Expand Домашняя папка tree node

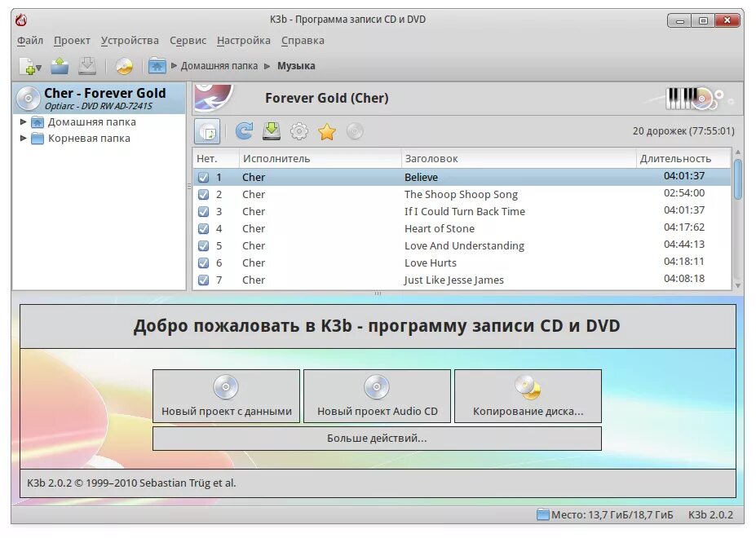point(23,122)
